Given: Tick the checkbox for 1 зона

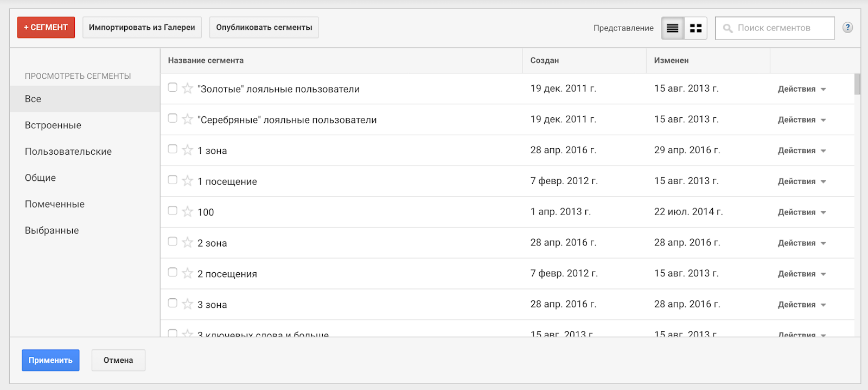Looking at the screenshot, I should tap(173, 149).
